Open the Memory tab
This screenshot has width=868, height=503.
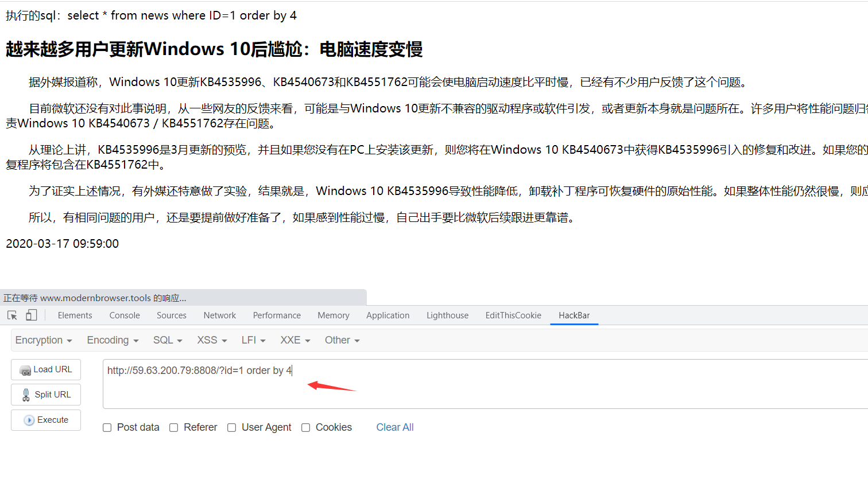pyautogui.click(x=334, y=315)
